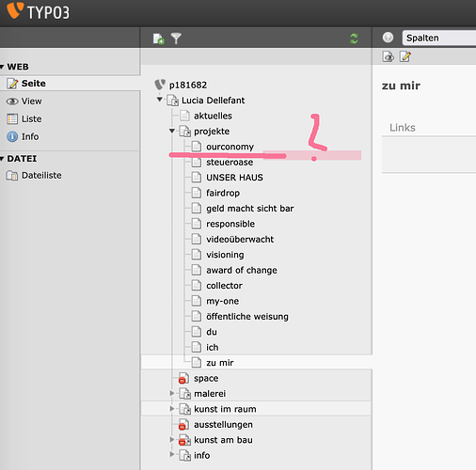The width and height of the screenshot is (476, 470).
Task: Open the help question mark icon
Action: tap(388, 38)
